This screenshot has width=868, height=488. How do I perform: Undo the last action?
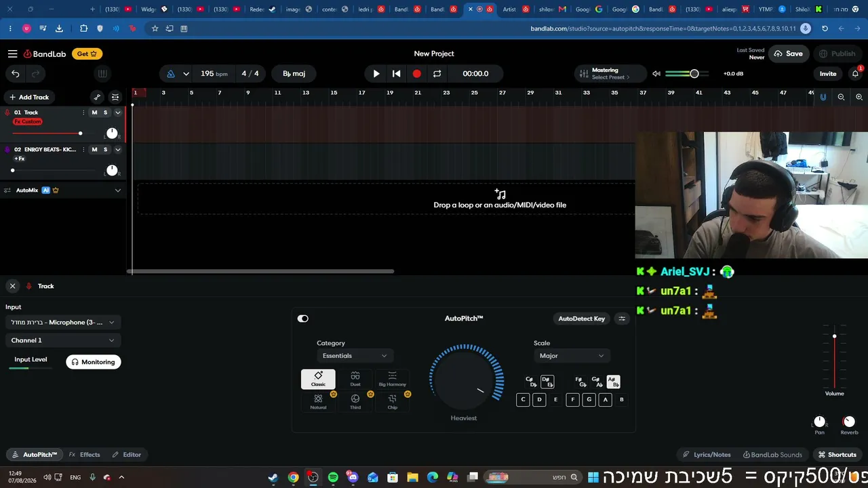pyautogui.click(x=16, y=74)
